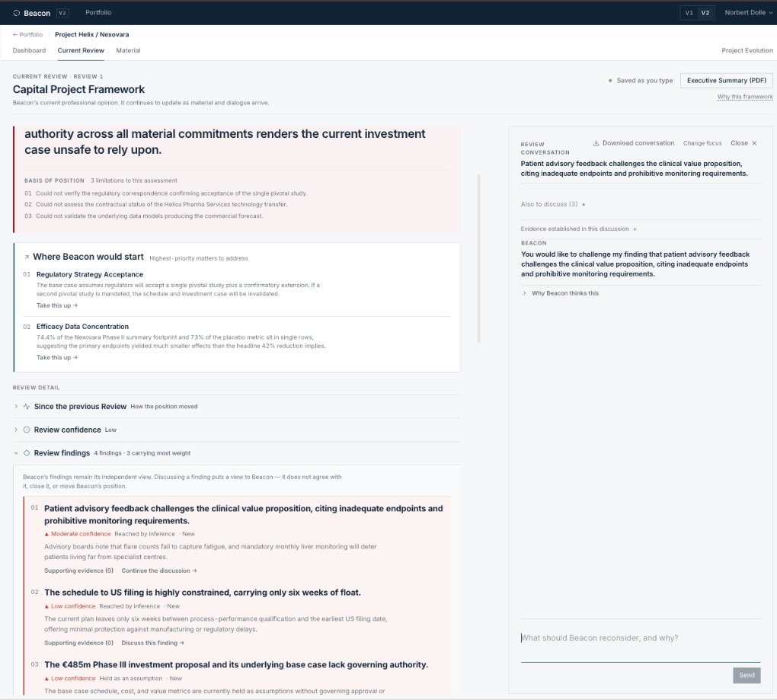This screenshot has width=777, height=700.
Task: Click limitation 02 about Helios Pharma Services
Action: [155, 204]
